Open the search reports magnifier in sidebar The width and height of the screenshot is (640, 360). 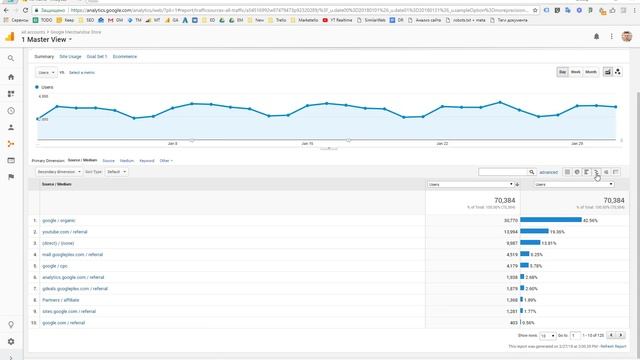11,58
